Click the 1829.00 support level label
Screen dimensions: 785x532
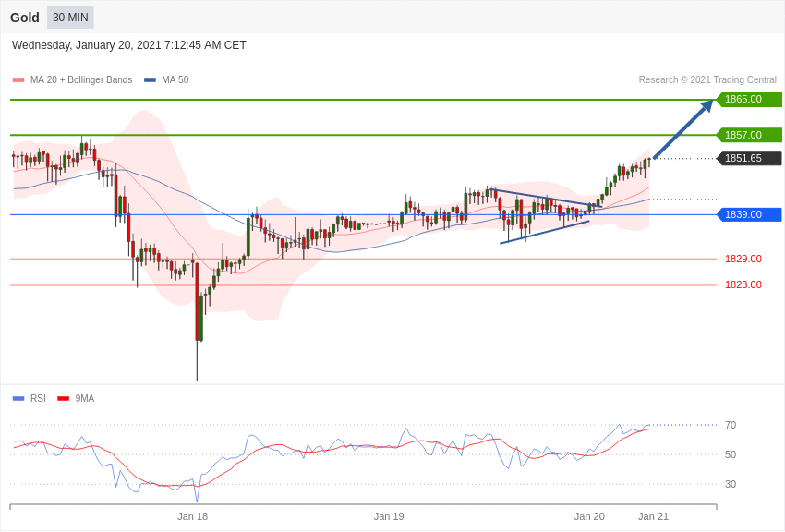click(x=743, y=259)
